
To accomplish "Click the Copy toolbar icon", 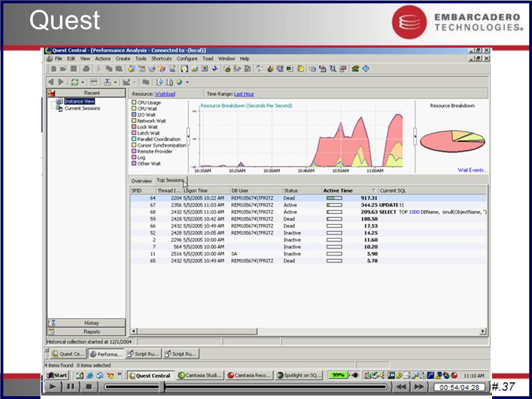I will coord(109,69).
